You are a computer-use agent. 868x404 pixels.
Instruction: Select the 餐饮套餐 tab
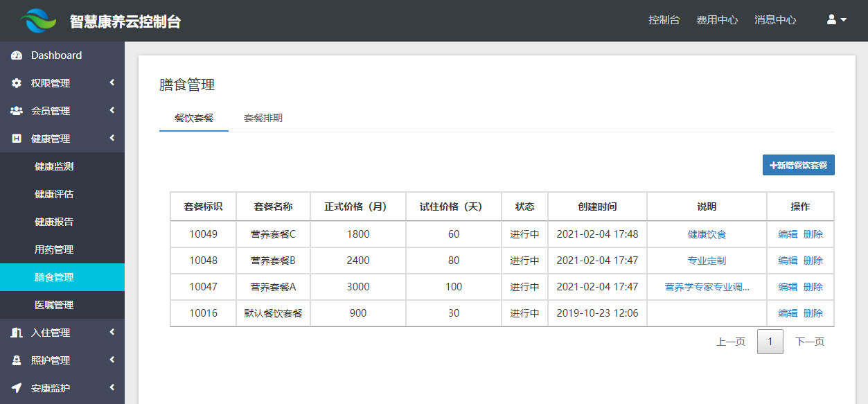[x=193, y=118]
